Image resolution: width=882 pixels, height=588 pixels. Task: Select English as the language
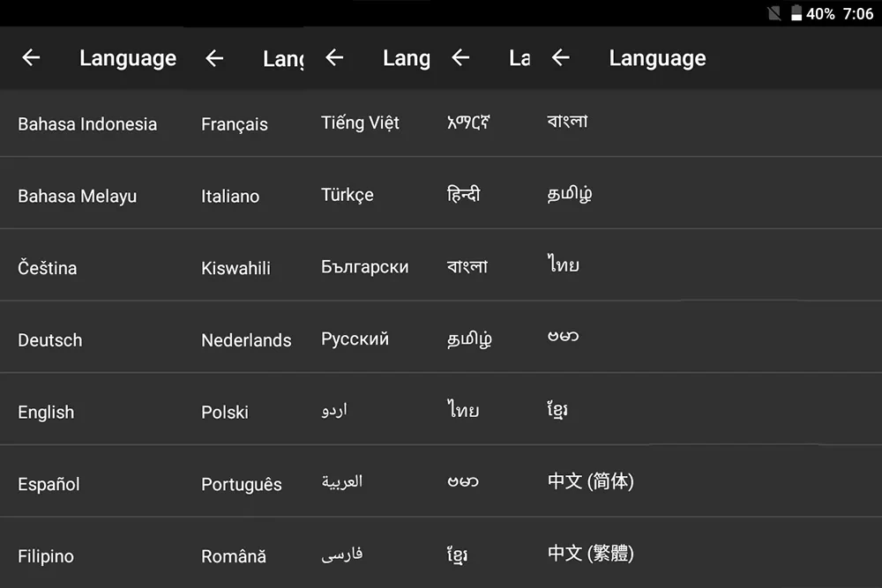point(46,412)
